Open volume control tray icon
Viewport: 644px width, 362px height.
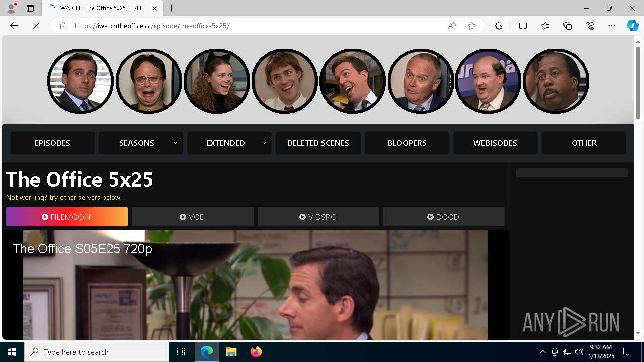click(579, 352)
